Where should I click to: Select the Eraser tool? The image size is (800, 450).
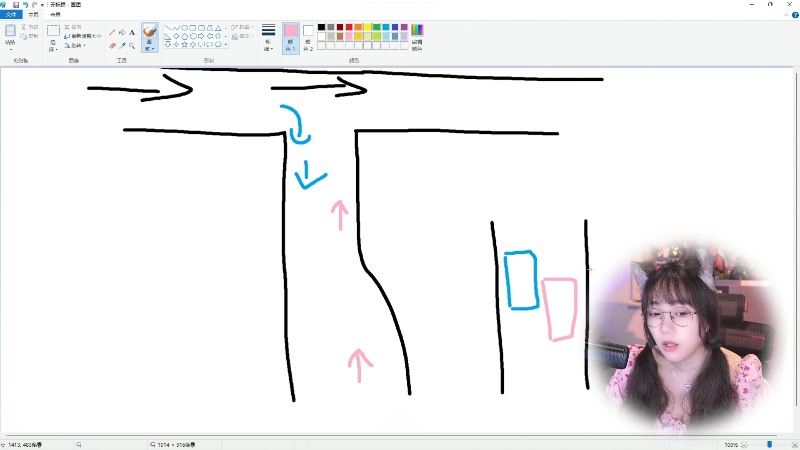point(112,46)
